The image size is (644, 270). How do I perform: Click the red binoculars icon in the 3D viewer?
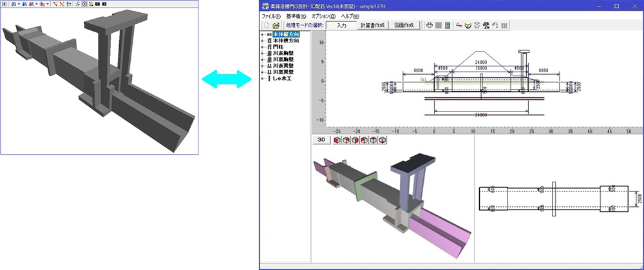pos(31,4)
